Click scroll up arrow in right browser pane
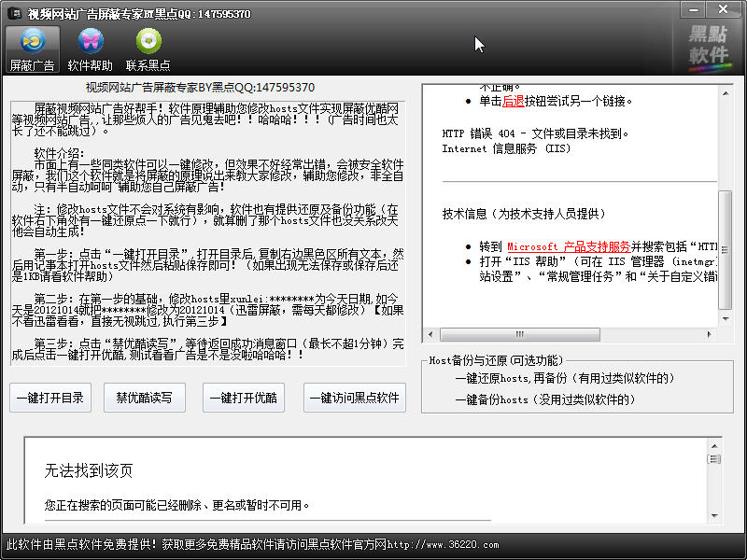This screenshot has height=560, width=747. [x=726, y=93]
